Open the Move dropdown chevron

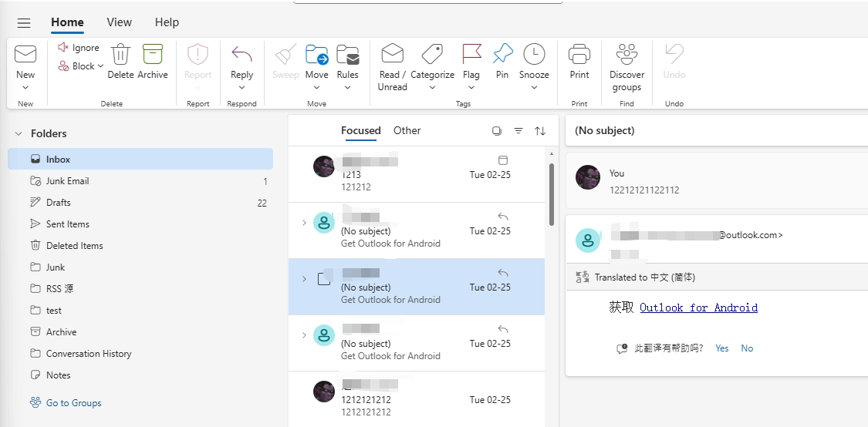pos(316,87)
